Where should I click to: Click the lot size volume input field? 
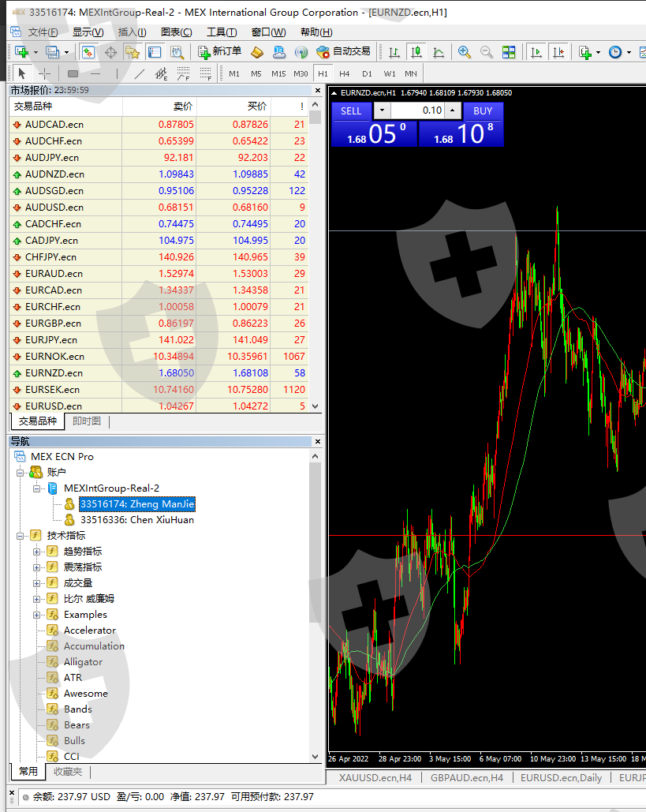click(418, 110)
